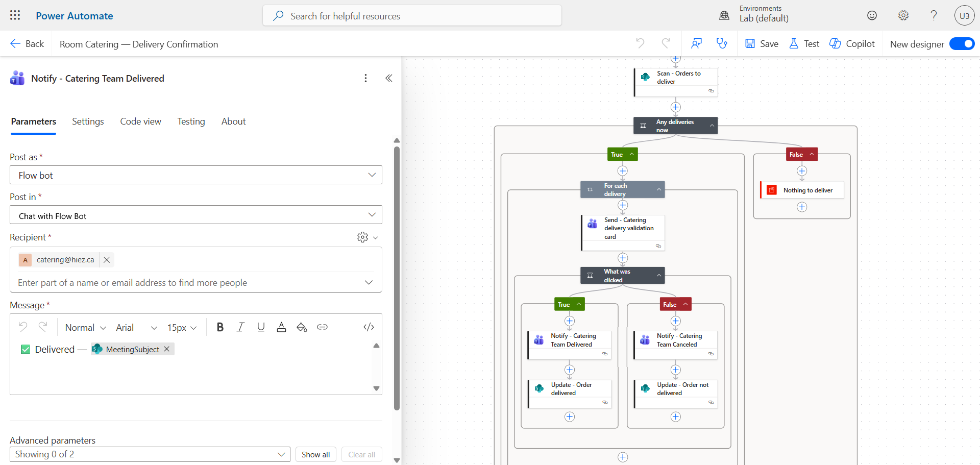Focus the Search for helpful resources box

(x=412, y=15)
